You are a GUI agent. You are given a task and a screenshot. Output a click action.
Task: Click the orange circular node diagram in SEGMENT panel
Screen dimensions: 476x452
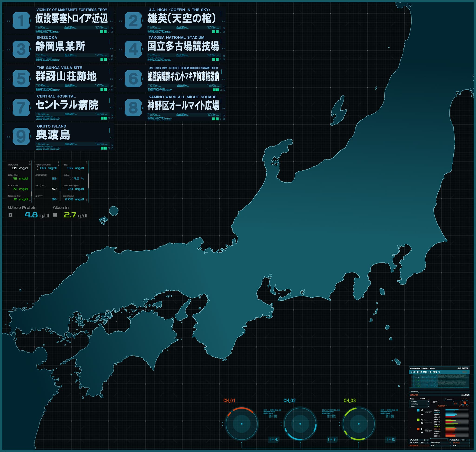tap(464, 403)
